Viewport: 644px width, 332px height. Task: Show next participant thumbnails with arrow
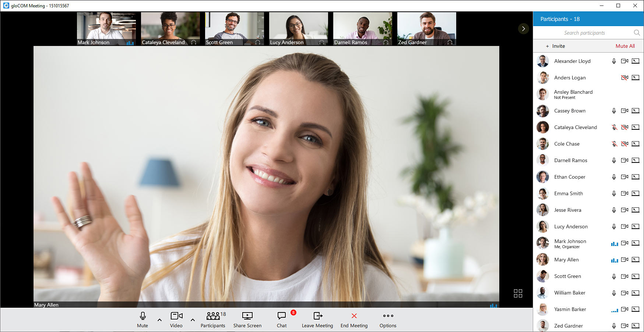pos(523,29)
